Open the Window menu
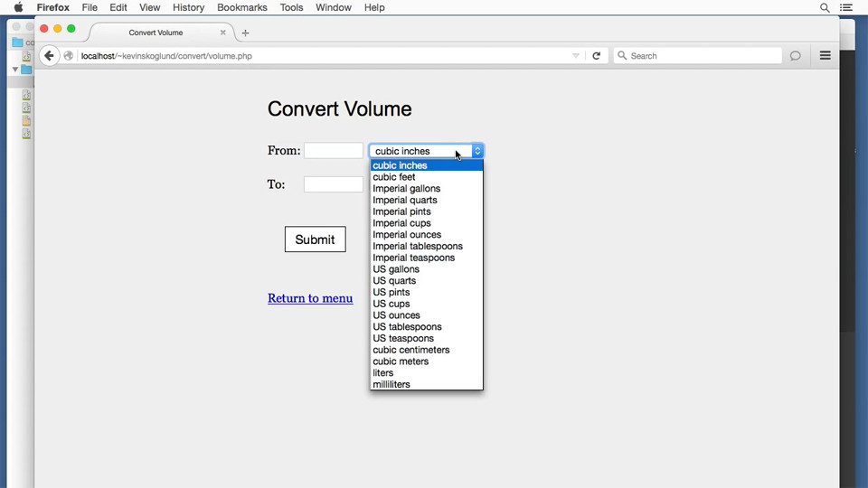 pos(334,8)
